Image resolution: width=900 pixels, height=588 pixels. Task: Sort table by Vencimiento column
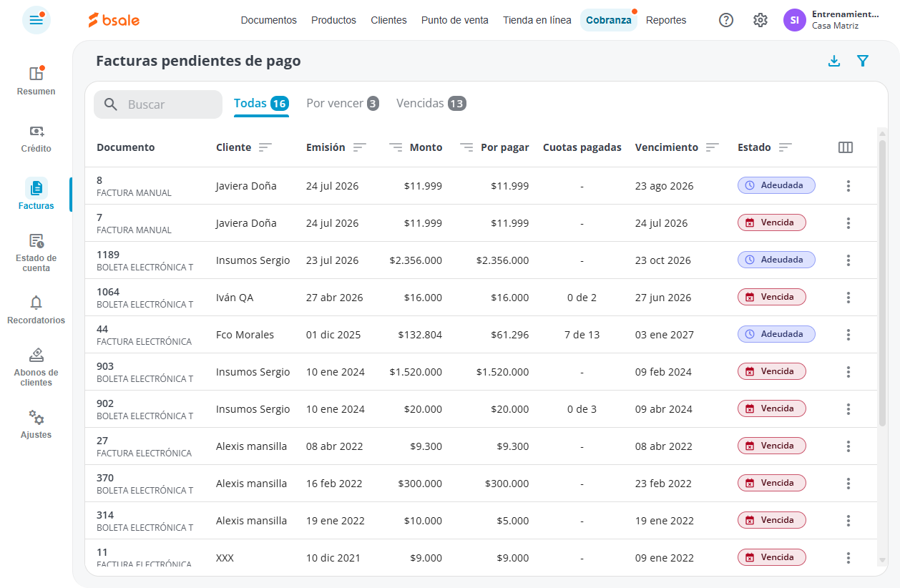pos(713,147)
